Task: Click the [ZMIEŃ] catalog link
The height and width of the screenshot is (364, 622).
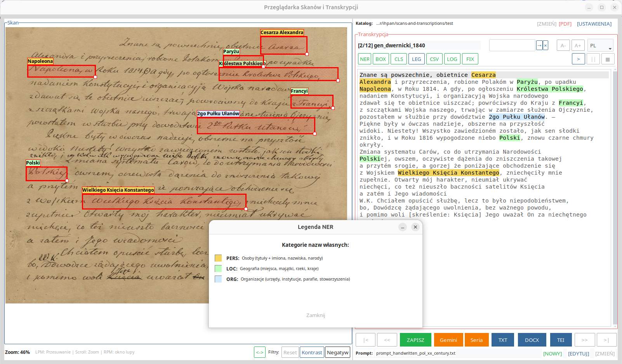Action: [x=547, y=24]
